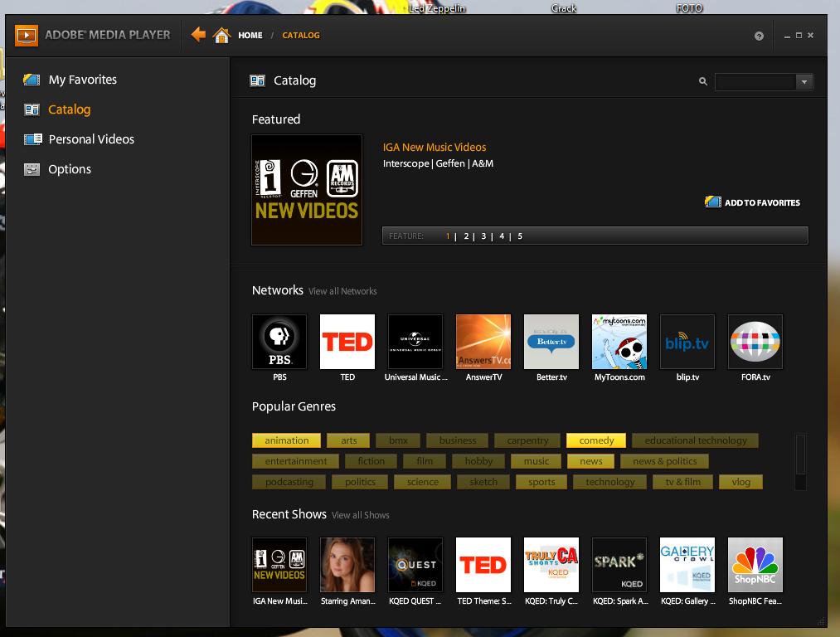Open the TED network icon
The image size is (840, 637).
point(347,342)
